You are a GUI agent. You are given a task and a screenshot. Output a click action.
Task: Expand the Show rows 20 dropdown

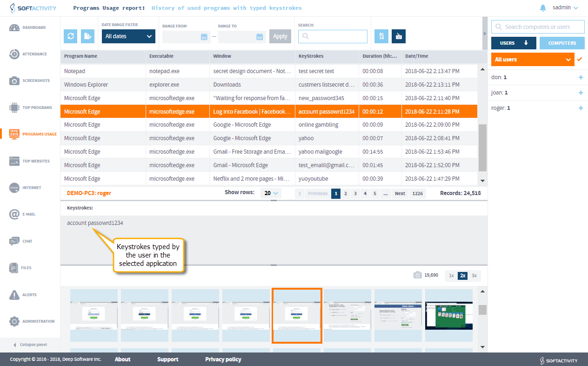270,193
